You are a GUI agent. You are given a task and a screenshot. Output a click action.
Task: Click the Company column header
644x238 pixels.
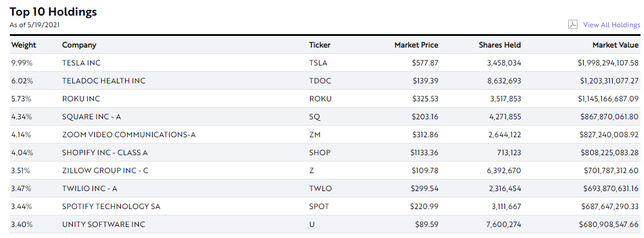pos(79,45)
